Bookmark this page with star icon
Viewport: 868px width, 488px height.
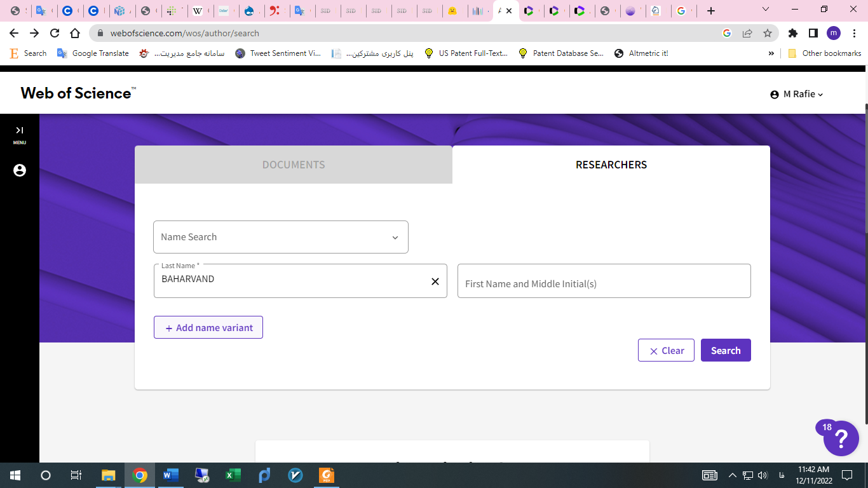click(768, 33)
